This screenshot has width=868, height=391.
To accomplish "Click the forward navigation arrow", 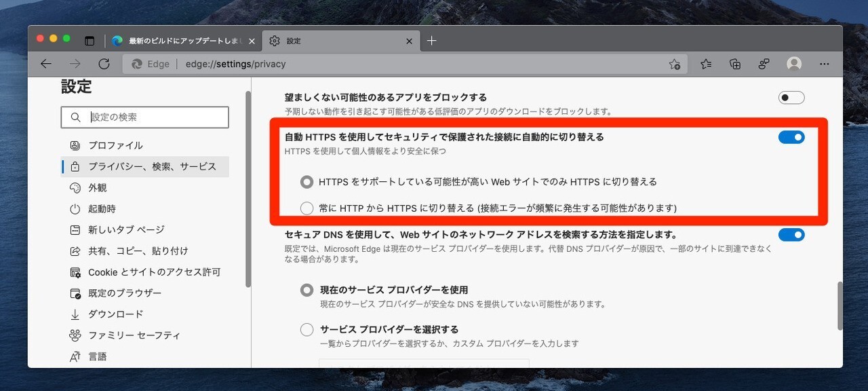I will 75,64.
